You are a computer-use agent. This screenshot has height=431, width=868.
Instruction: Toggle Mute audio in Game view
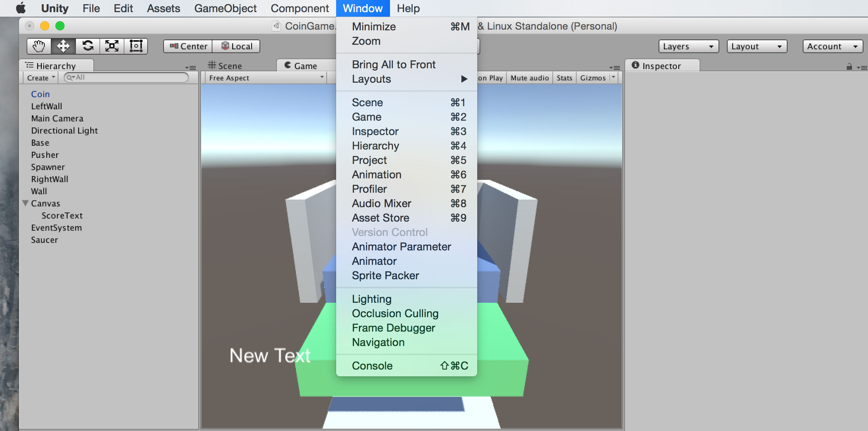(x=530, y=78)
